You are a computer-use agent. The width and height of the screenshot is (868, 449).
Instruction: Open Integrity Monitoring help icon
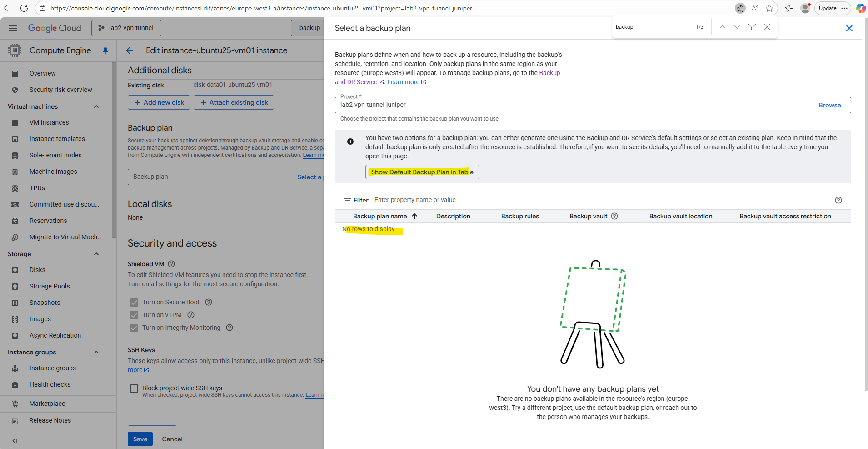click(229, 328)
